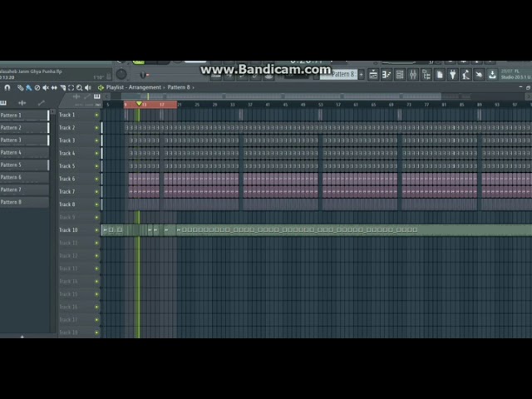532x399 pixels.
Task: Select the Zoom magnifier tool
Action: [x=80, y=87]
